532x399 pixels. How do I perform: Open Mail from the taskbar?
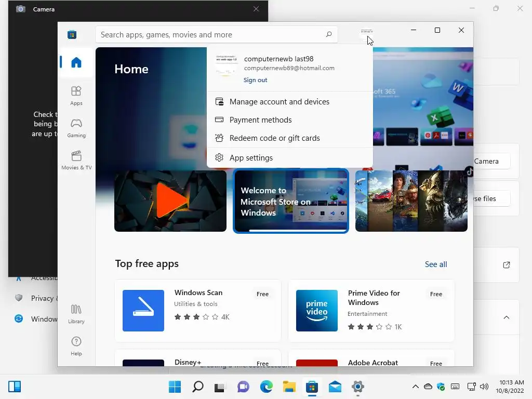click(335, 387)
